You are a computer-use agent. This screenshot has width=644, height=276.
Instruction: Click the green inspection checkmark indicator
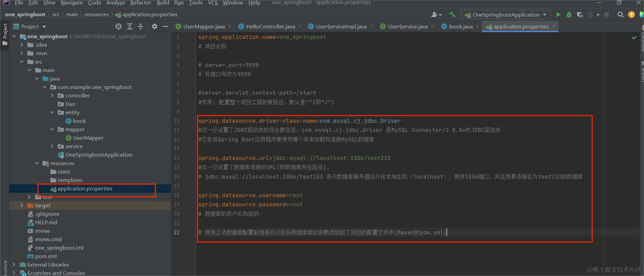pos(634,38)
